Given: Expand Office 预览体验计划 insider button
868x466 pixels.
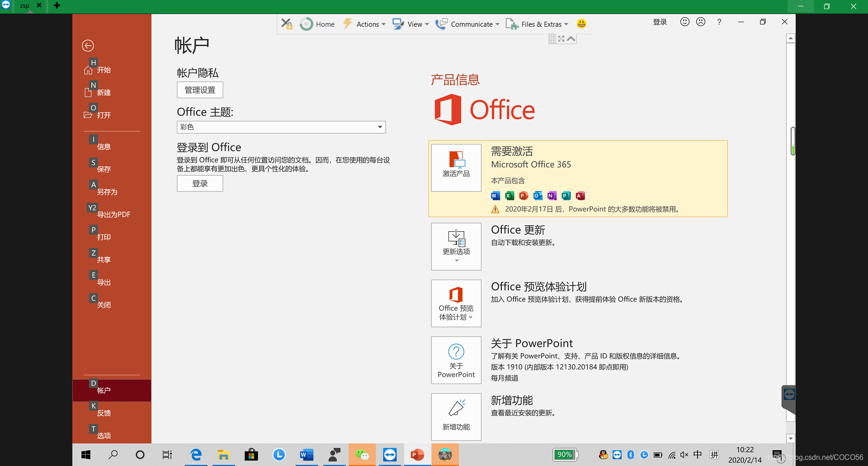Looking at the screenshot, I should point(456,303).
